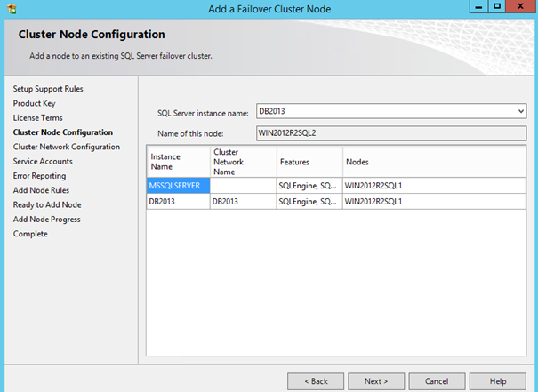Open License Terms step in sidebar
538x392 pixels.
[x=38, y=117]
